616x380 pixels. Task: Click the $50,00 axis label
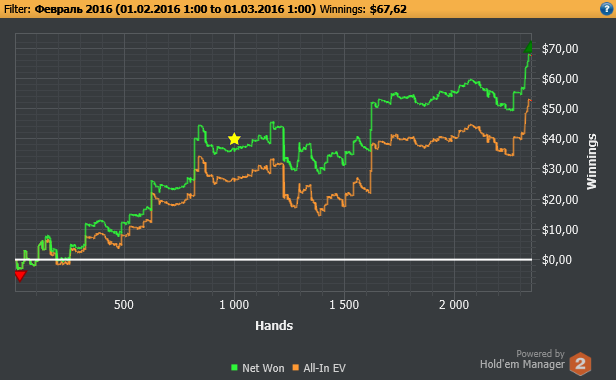[560, 109]
